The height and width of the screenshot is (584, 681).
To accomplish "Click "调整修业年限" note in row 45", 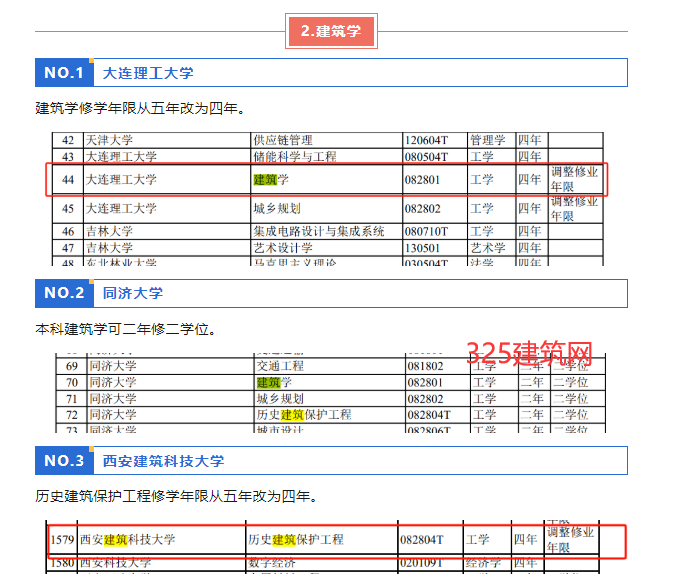I will [x=575, y=209].
